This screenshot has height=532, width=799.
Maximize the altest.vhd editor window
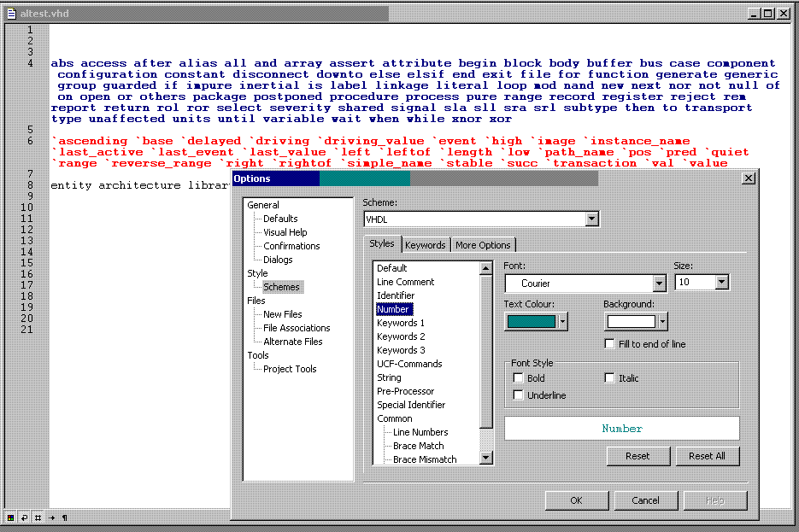coord(768,14)
